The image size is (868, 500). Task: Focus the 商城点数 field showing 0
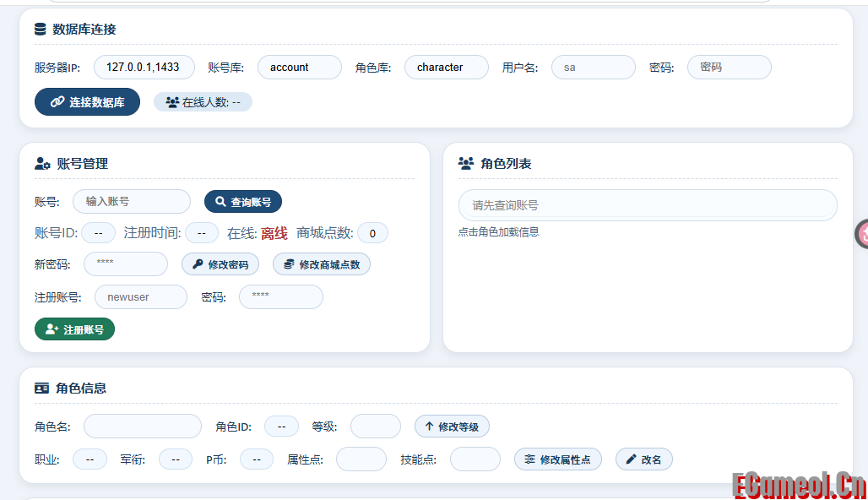(372, 233)
